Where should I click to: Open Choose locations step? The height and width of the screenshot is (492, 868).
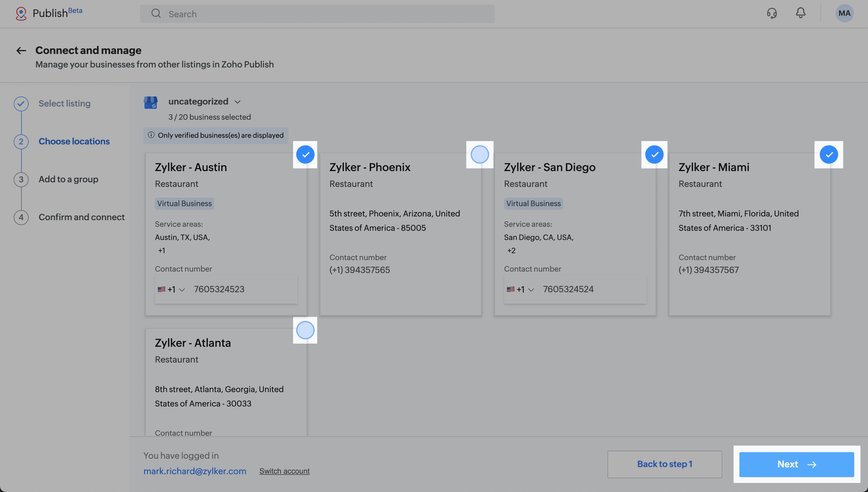coord(74,141)
